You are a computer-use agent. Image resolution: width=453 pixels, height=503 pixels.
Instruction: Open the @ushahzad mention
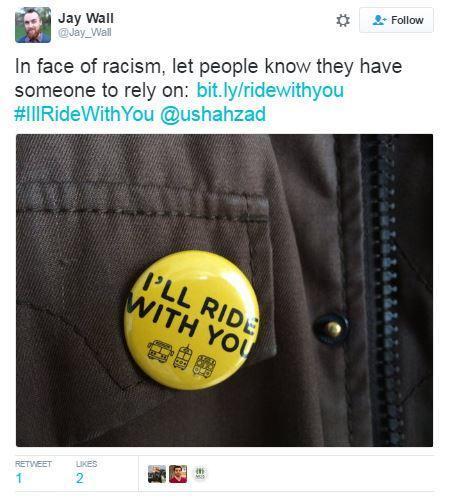(213, 114)
